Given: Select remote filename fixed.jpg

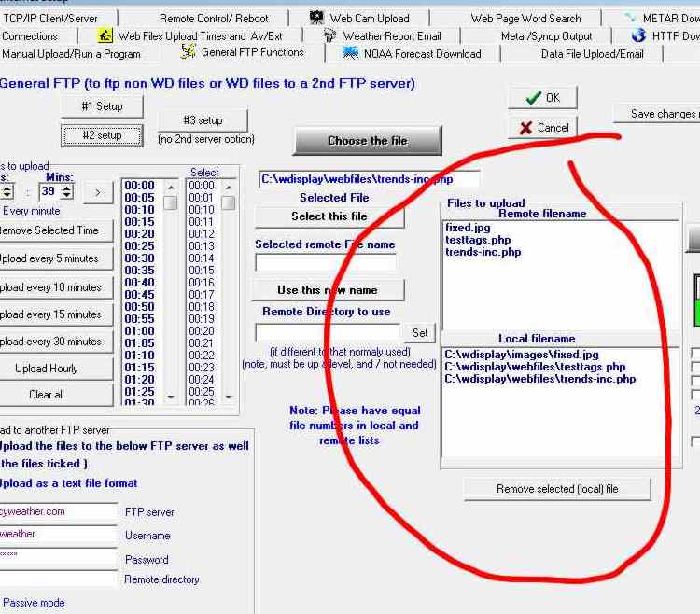Looking at the screenshot, I should click(468, 228).
